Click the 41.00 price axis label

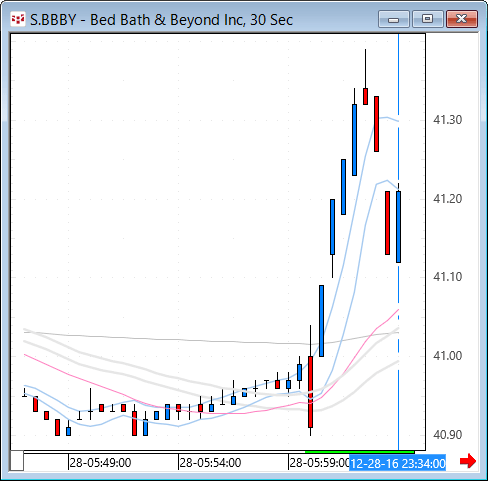coord(447,356)
